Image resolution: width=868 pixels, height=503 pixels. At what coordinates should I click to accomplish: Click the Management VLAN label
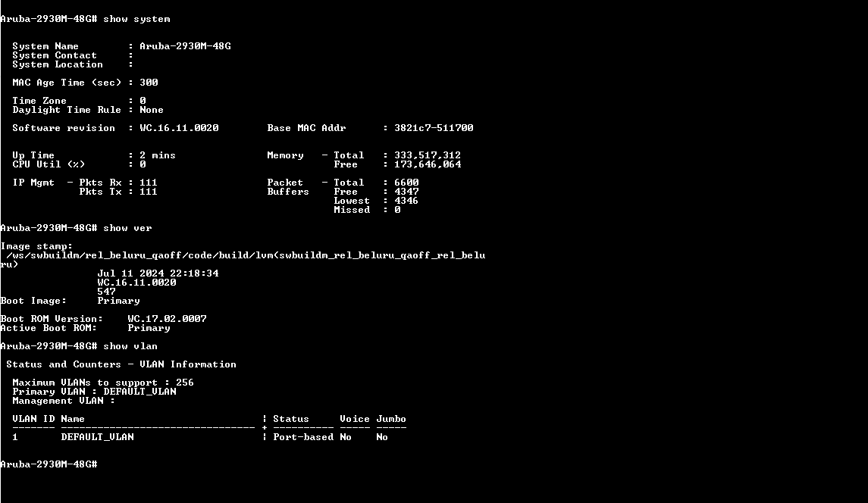tap(58, 401)
